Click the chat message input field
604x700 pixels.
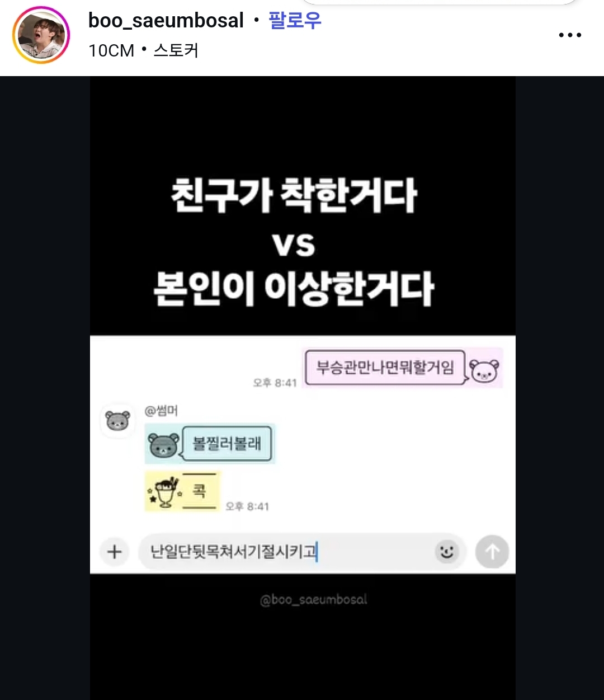(x=303, y=552)
